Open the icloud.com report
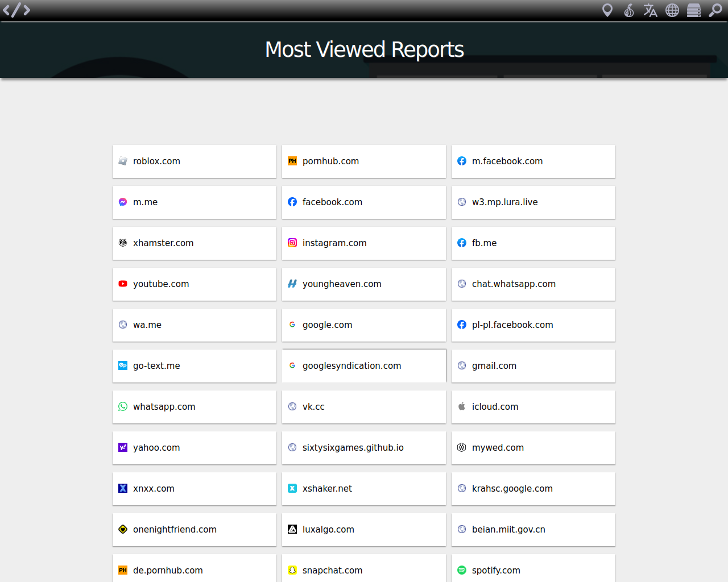728x582 pixels. tap(533, 407)
